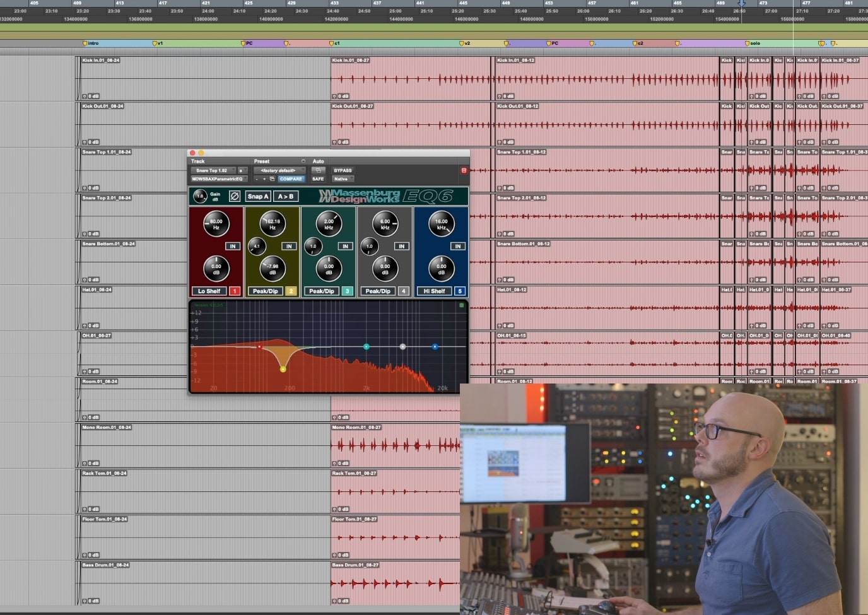Viewport: 868px width, 615px height.
Task: Click band number 5 blue button
Action: coord(460,291)
